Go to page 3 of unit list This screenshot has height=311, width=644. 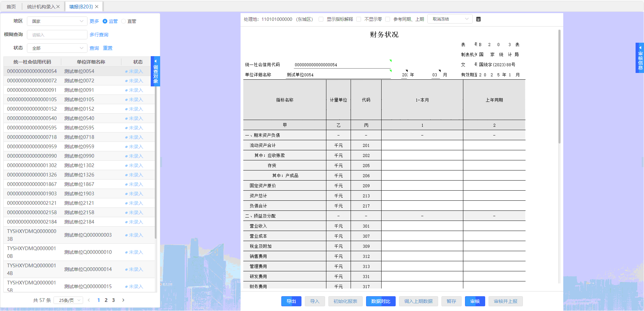coord(113,300)
